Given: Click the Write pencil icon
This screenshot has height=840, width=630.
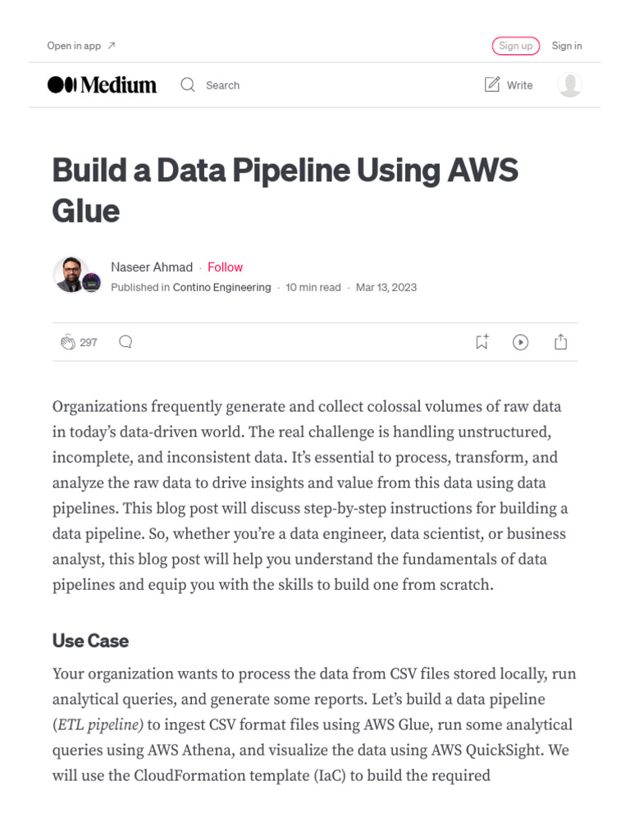Looking at the screenshot, I should [x=492, y=84].
